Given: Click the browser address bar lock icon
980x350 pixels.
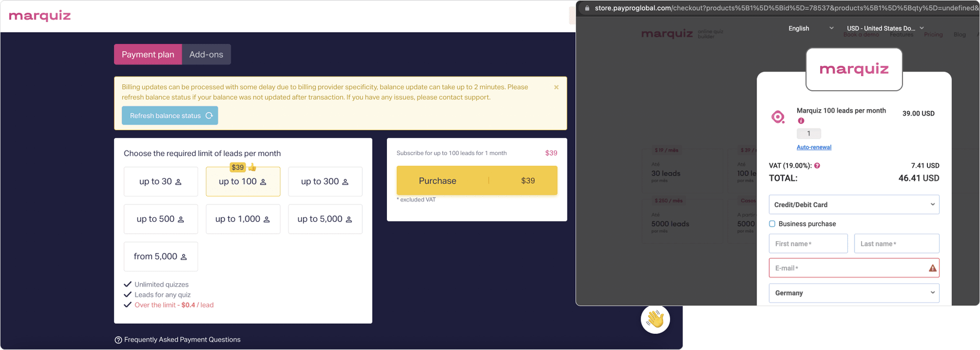Looking at the screenshot, I should tap(587, 8).
